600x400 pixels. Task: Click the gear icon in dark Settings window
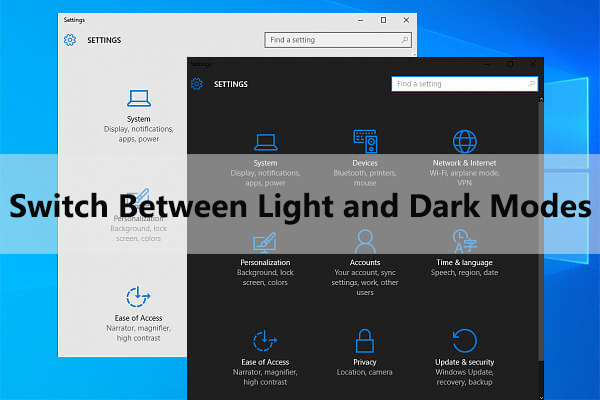point(197,83)
